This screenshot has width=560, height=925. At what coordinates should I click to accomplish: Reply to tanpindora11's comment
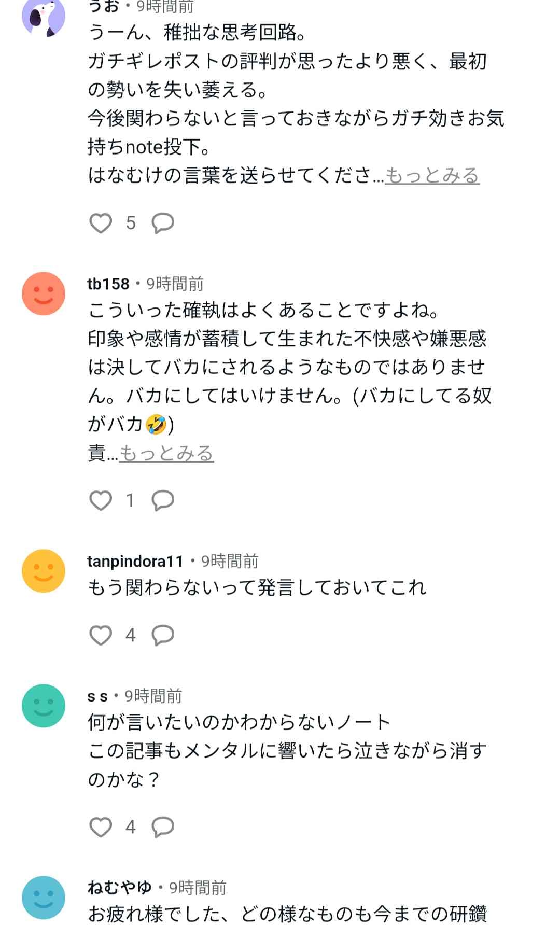pyautogui.click(x=162, y=635)
